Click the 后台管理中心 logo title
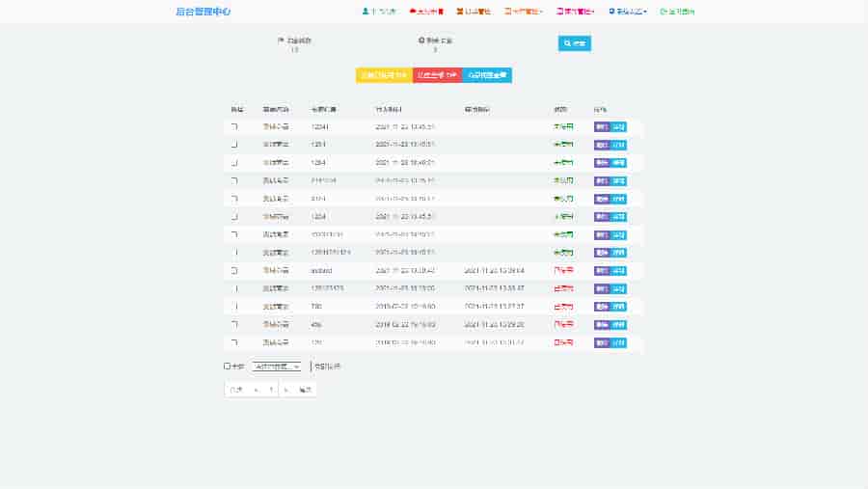The height and width of the screenshot is (489, 868). coord(203,12)
